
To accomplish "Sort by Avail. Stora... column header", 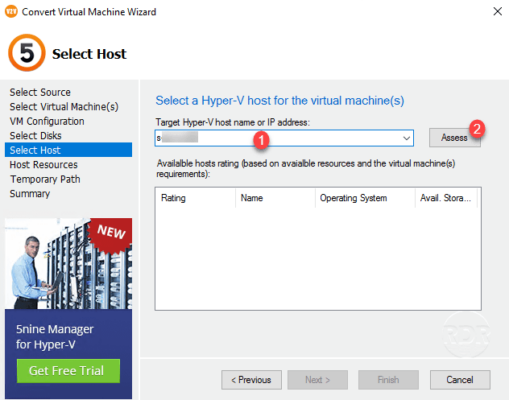I will (x=446, y=198).
